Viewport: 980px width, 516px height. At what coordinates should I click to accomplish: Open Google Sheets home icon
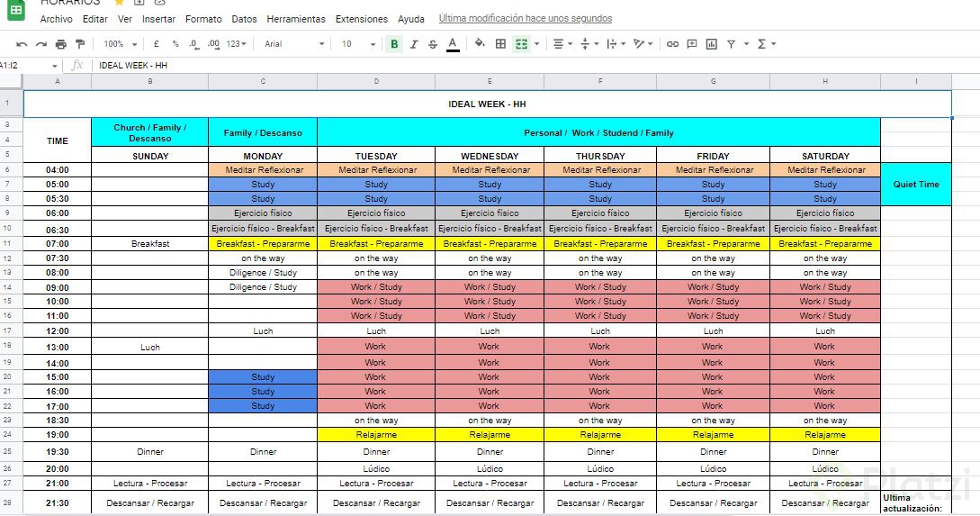tap(15, 10)
